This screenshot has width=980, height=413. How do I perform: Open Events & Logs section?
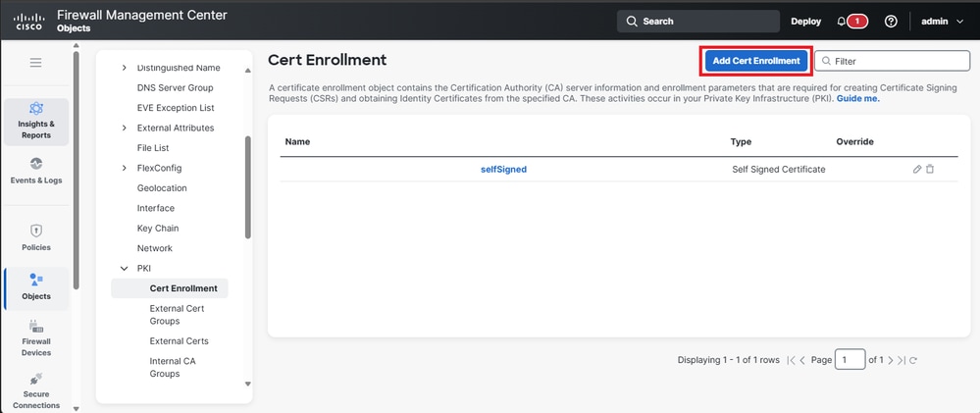click(36, 171)
